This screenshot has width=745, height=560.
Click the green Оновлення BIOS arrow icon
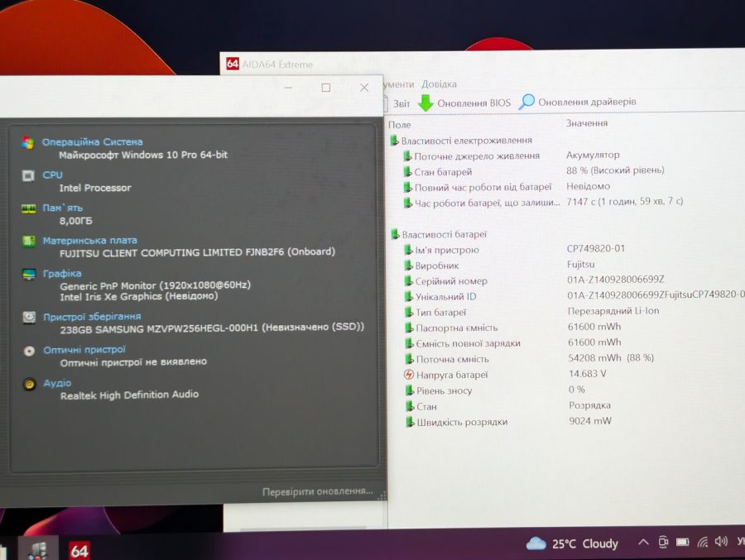point(425,103)
